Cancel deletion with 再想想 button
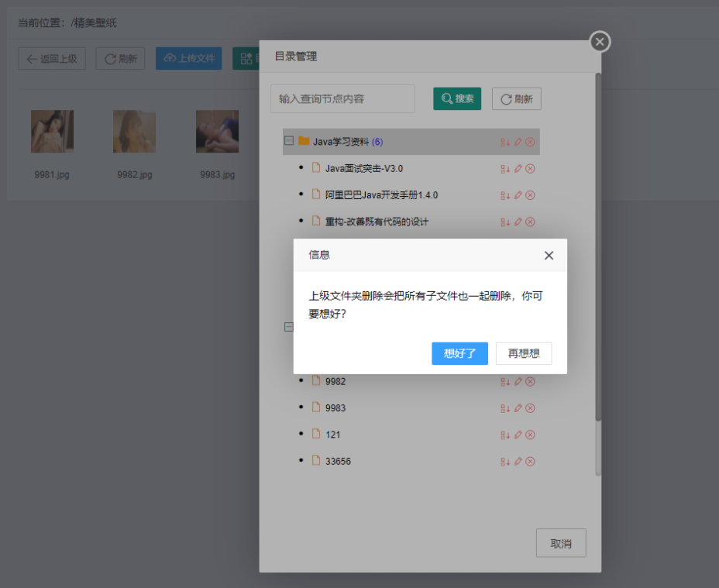The width and height of the screenshot is (719, 588). tap(524, 353)
